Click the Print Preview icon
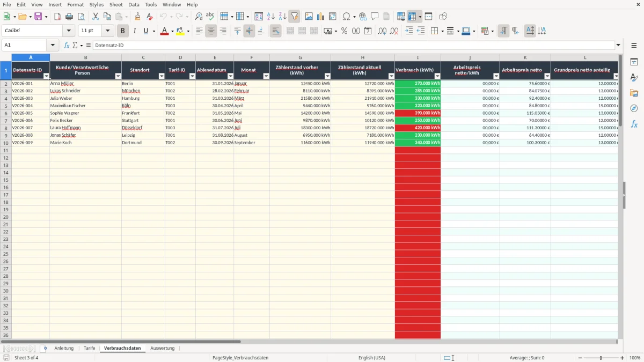Image resolution: width=644 pixels, height=362 pixels. pos(81,17)
